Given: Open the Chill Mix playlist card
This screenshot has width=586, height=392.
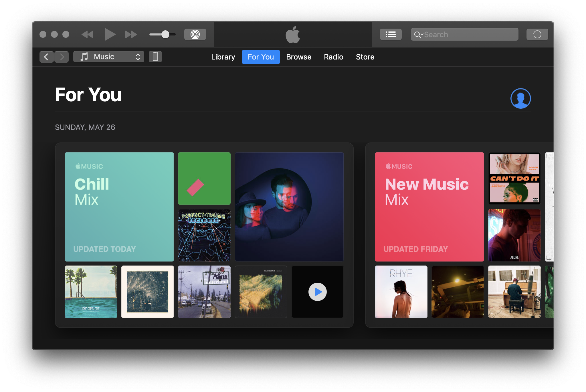Looking at the screenshot, I should [119, 206].
